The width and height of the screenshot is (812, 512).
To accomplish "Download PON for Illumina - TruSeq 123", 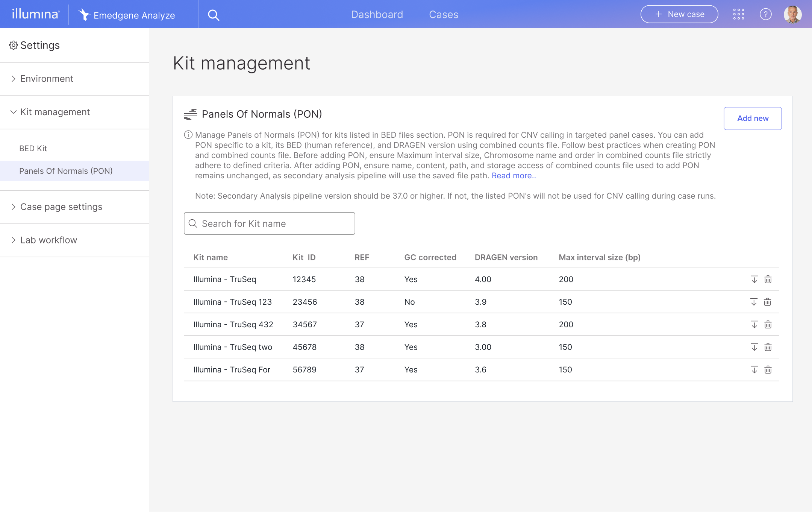I will pos(754,302).
